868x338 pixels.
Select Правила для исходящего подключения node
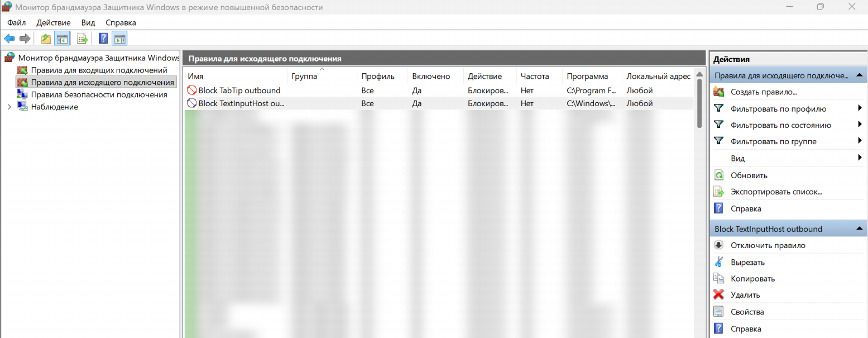click(103, 83)
